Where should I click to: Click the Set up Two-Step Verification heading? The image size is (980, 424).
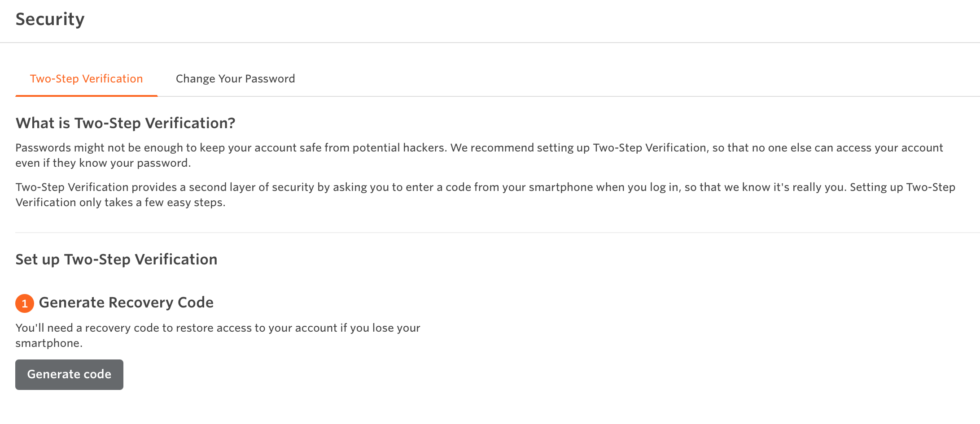tap(116, 259)
